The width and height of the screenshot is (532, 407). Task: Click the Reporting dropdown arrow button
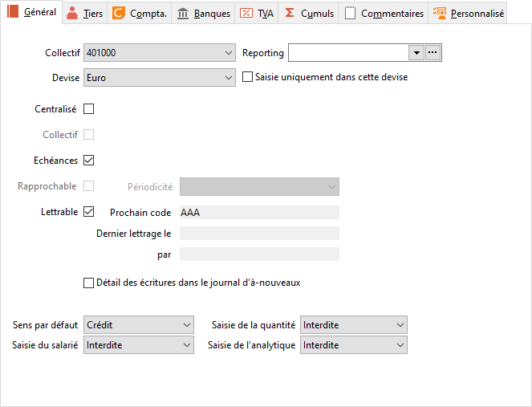click(x=416, y=53)
